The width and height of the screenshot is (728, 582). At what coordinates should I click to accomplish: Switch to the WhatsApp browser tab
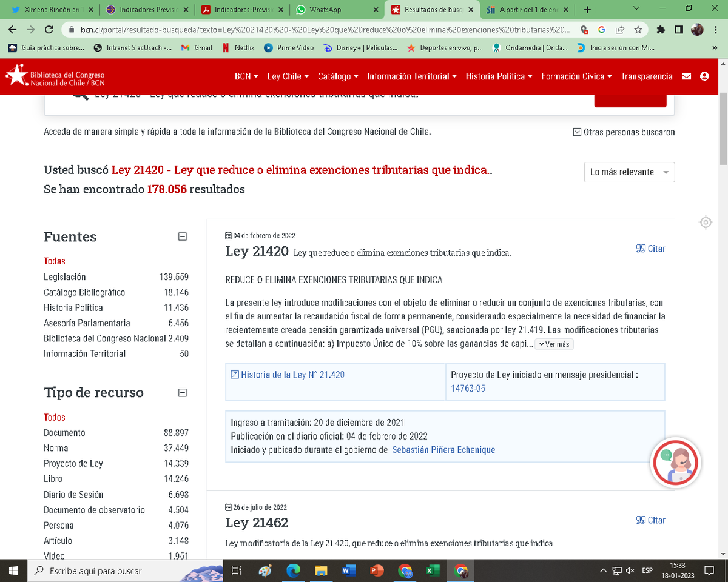click(x=337, y=10)
